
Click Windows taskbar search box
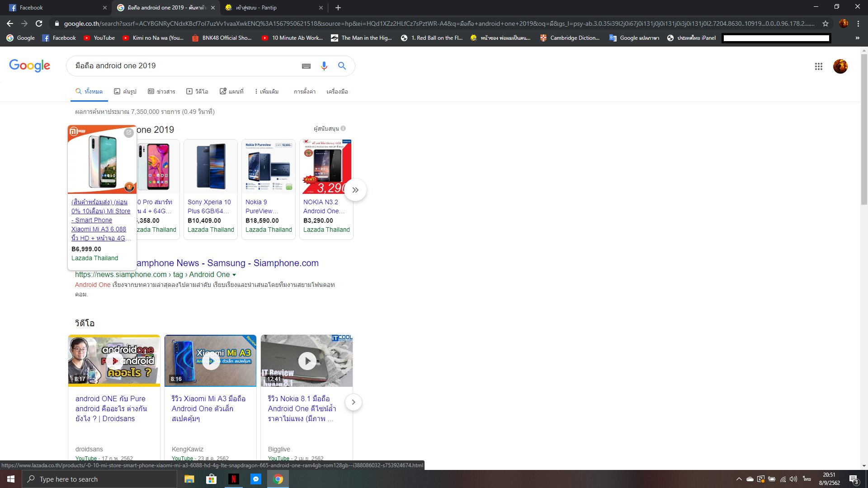99,479
